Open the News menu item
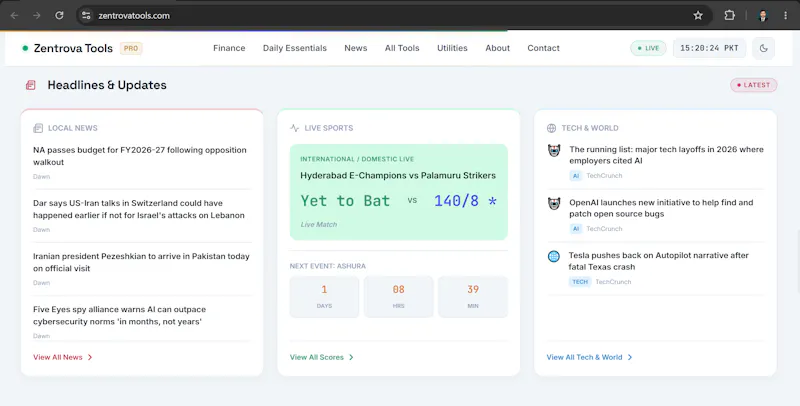This screenshot has height=406, width=800. coord(356,48)
